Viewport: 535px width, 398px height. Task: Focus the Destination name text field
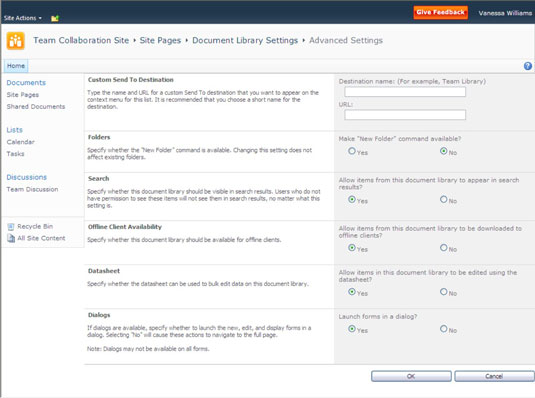click(x=405, y=92)
